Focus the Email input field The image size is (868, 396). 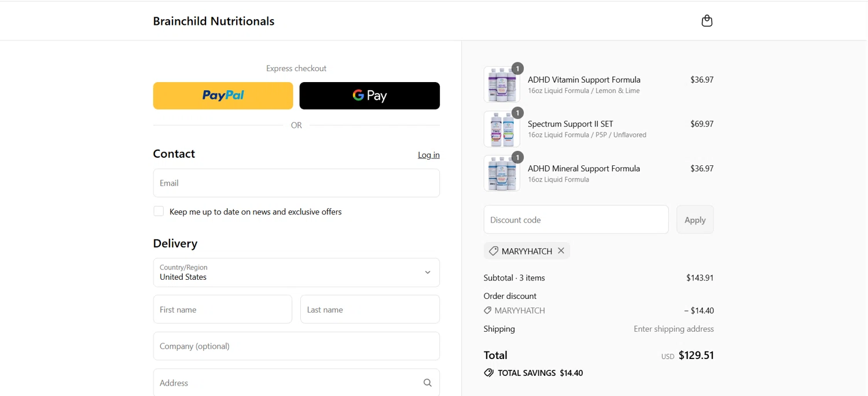point(296,183)
